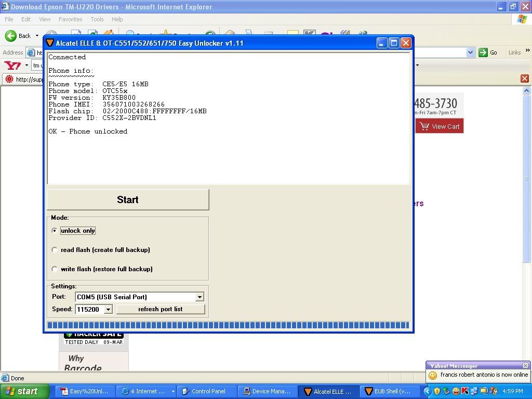Click the 'Connected' line in the log
This screenshot has width=532, height=399.
click(67, 57)
